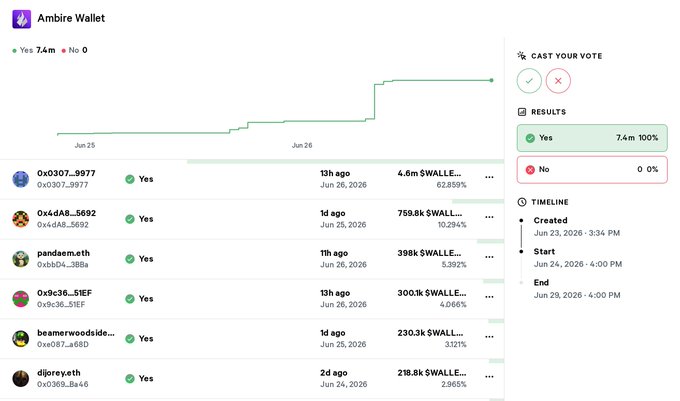Open more options for 0x9c36...51EF vote

(x=489, y=297)
